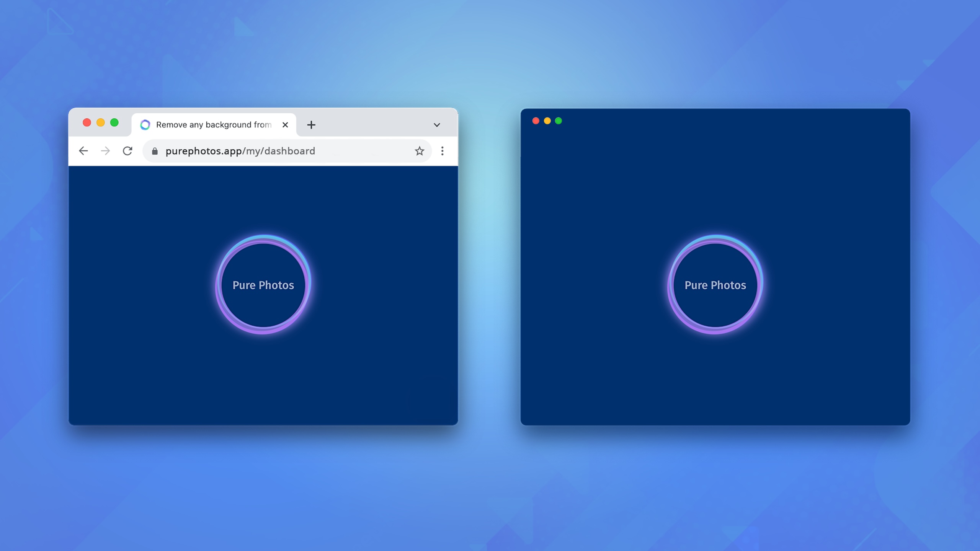Click the Pure Photos circle icon (desktop app)

point(715,285)
